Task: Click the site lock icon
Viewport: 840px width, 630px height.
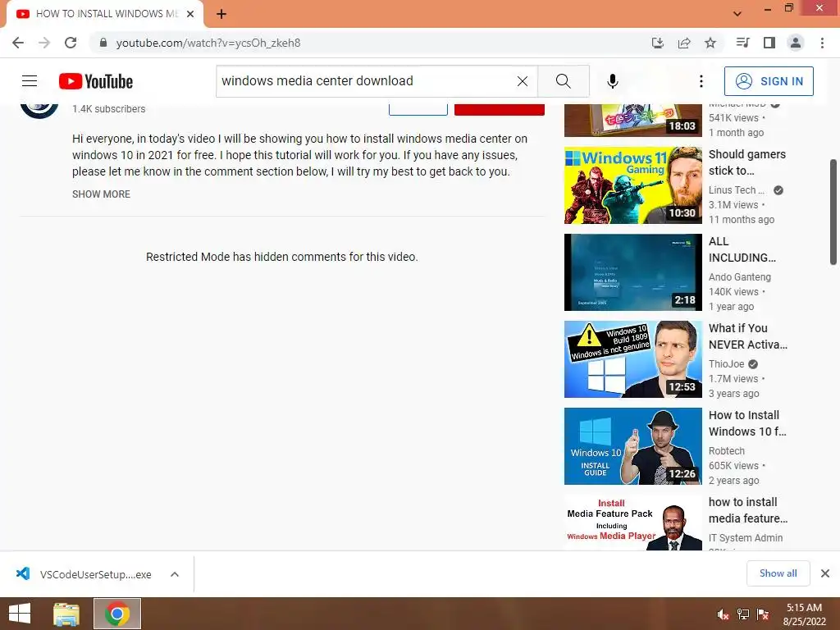Action: click(x=103, y=43)
